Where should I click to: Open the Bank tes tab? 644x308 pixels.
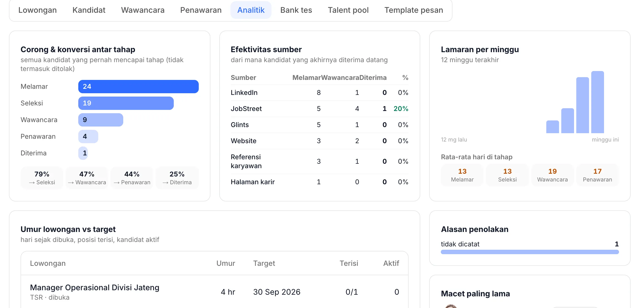pyautogui.click(x=296, y=10)
